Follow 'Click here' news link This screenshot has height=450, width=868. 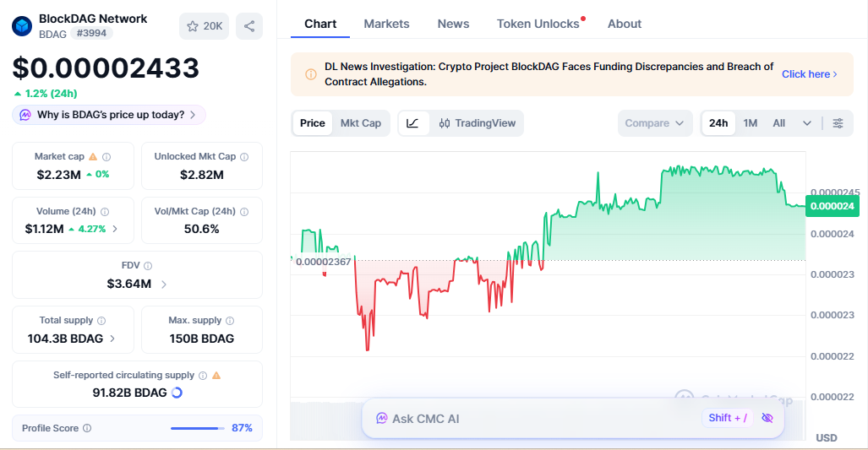810,74
